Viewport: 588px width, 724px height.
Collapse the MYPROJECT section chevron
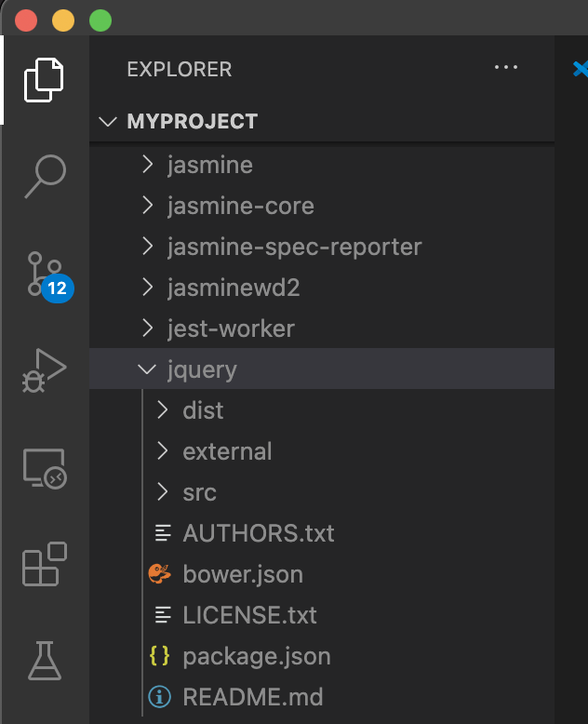pos(108,122)
